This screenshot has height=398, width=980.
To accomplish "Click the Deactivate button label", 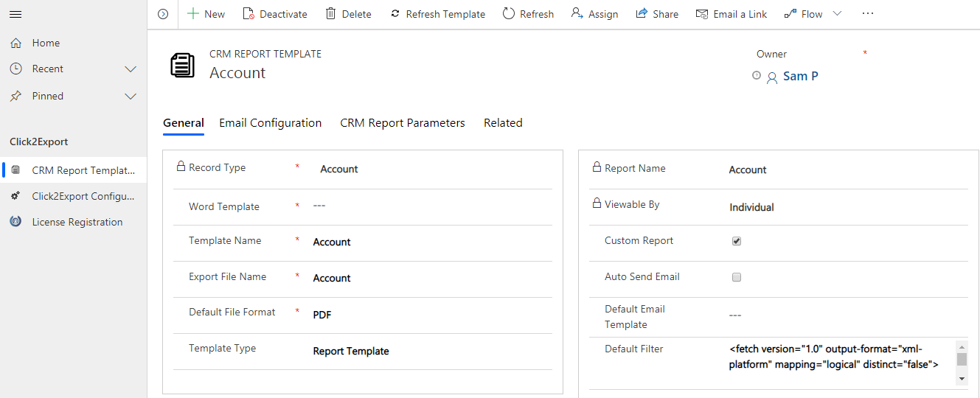I will click(283, 14).
